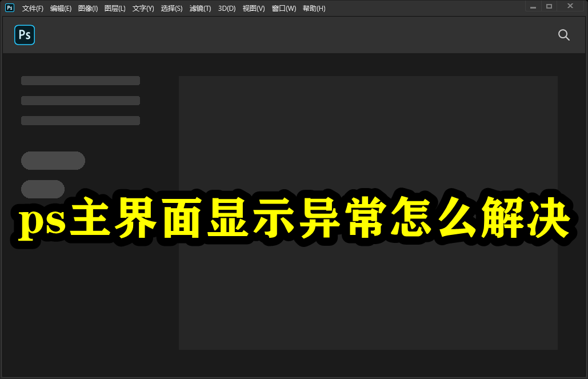Open the 帮助(H) menu

click(x=314, y=8)
